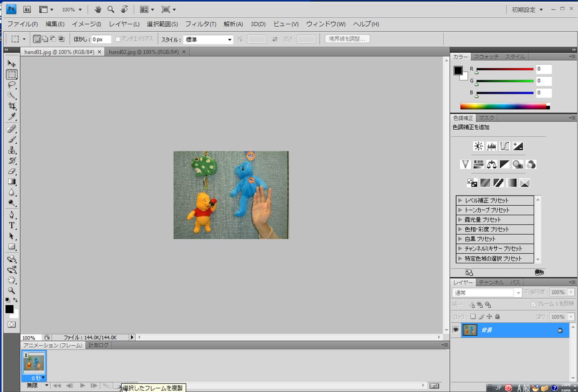Enable the アンチエイリアス checkbox
The image size is (578, 392).
[x=118, y=39]
